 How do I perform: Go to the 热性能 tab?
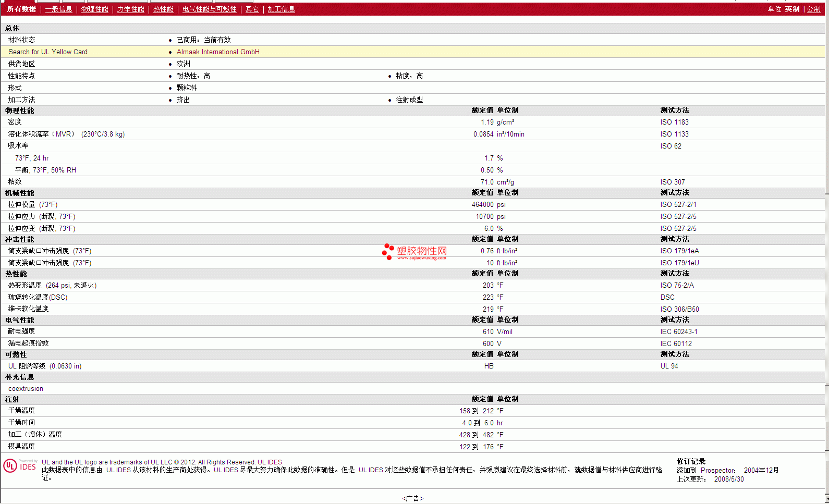point(163,9)
